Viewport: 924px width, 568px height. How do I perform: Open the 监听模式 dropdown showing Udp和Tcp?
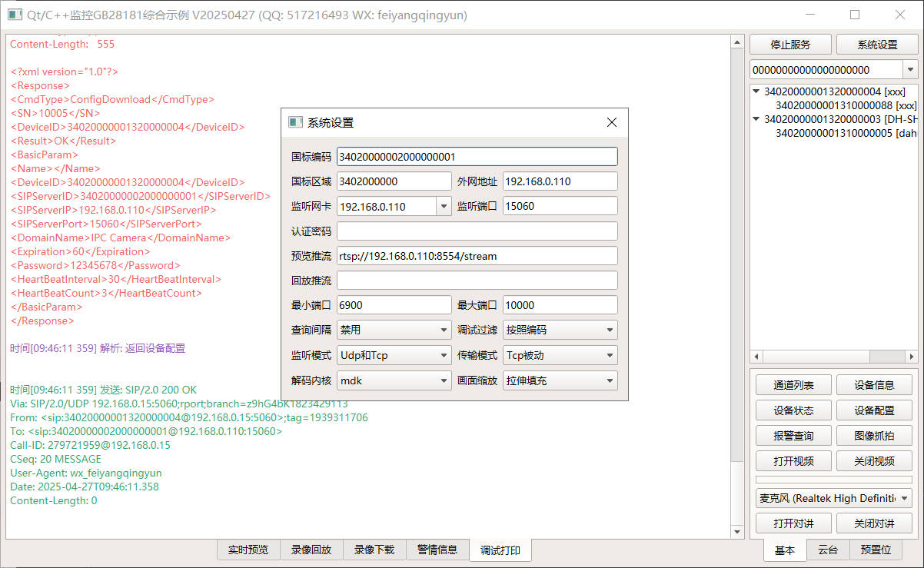(394, 355)
